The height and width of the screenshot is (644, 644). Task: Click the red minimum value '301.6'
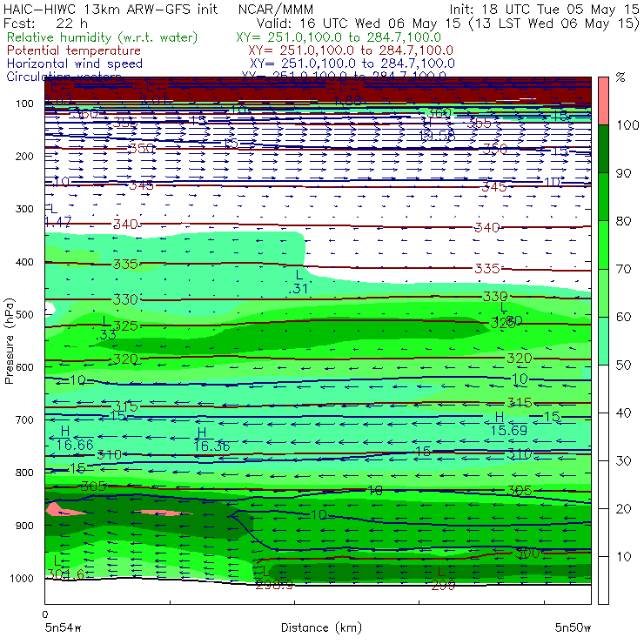point(66,574)
